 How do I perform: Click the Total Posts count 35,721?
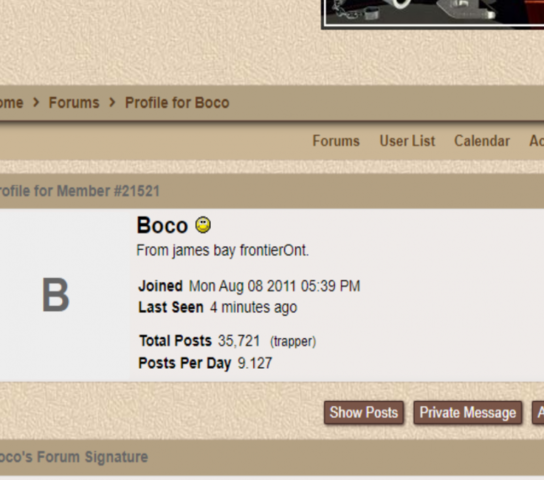pyautogui.click(x=239, y=341)
